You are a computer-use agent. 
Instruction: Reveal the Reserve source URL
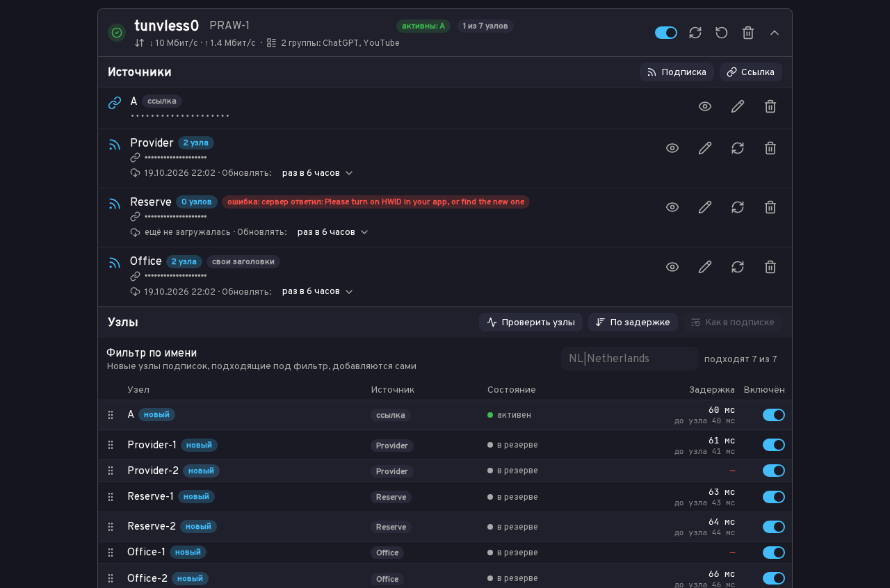pyautogui.click(x=672, y=207)
